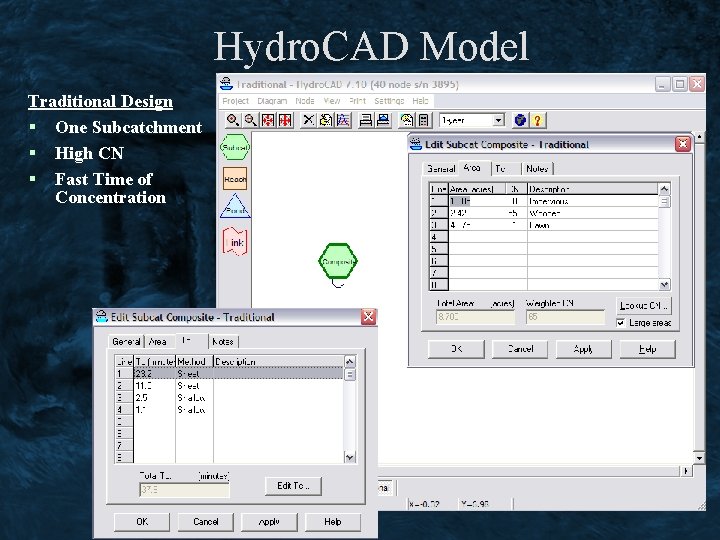
Task: Click the yellow question mark help icon
Action: (537, 120)
